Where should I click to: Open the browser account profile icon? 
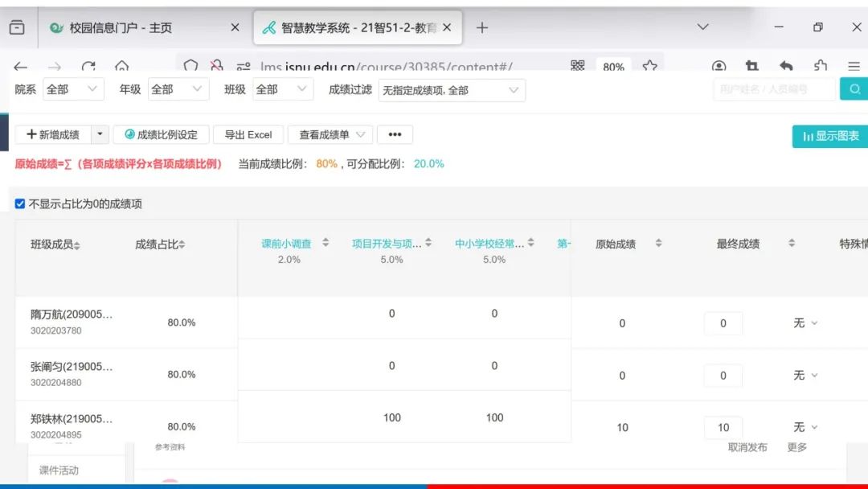coord(719,67)
